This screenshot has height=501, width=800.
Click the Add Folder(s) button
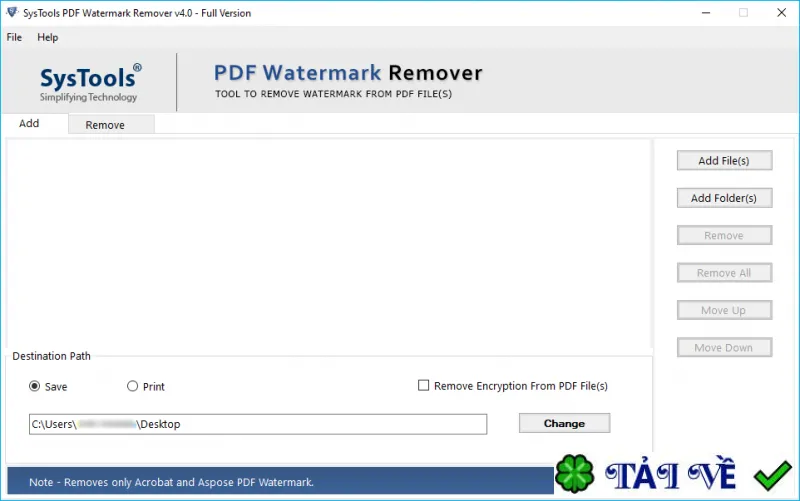[724, 198]
